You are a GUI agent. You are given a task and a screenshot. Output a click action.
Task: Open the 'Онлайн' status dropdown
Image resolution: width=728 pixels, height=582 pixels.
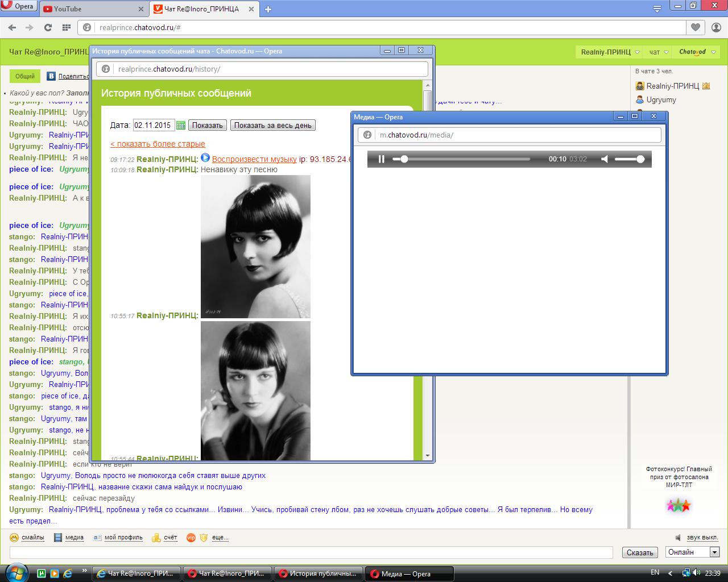tap(693, 552)
